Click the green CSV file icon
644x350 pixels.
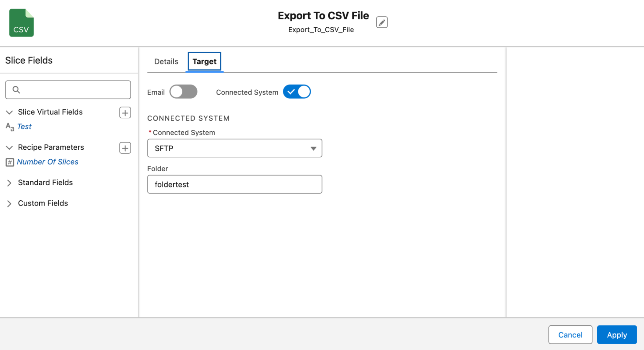click(21, 23)
